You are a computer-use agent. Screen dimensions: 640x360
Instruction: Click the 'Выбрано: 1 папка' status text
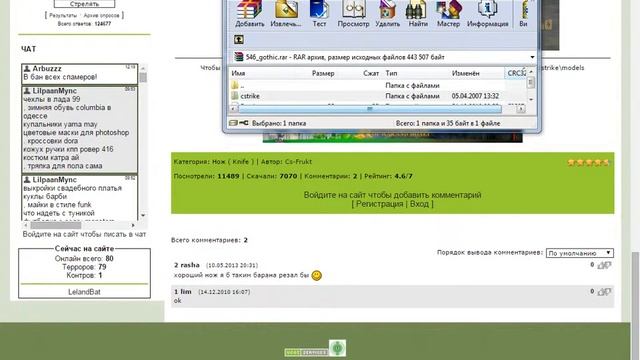279,123
